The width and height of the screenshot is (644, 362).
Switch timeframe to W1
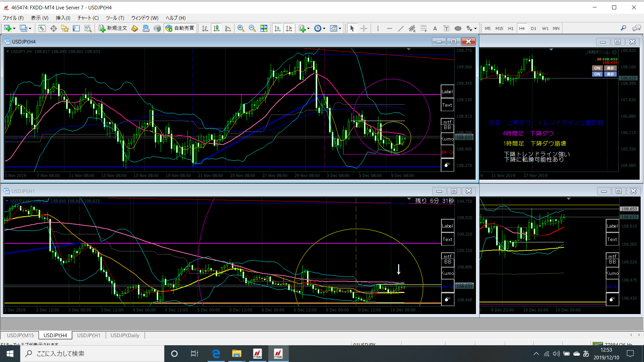(545, 28)
